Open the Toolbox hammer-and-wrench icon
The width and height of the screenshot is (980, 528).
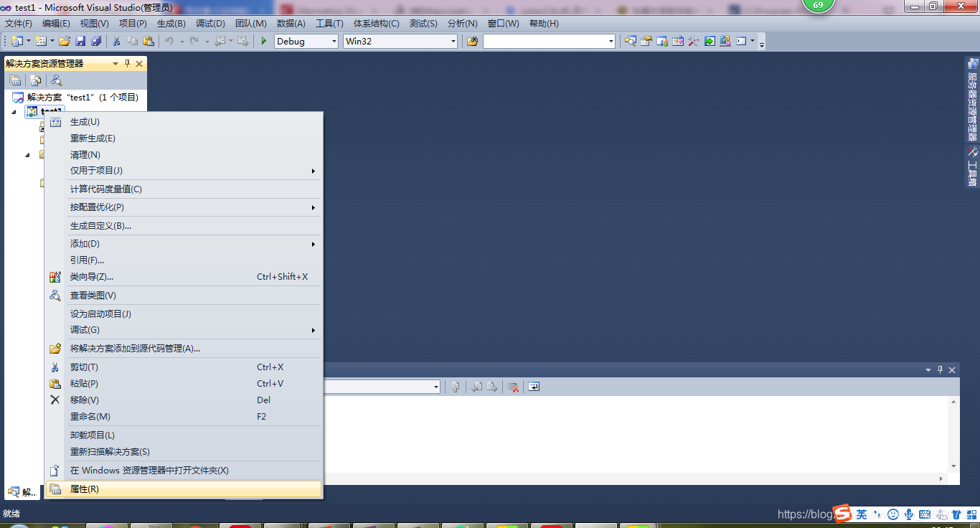[694, 41]
